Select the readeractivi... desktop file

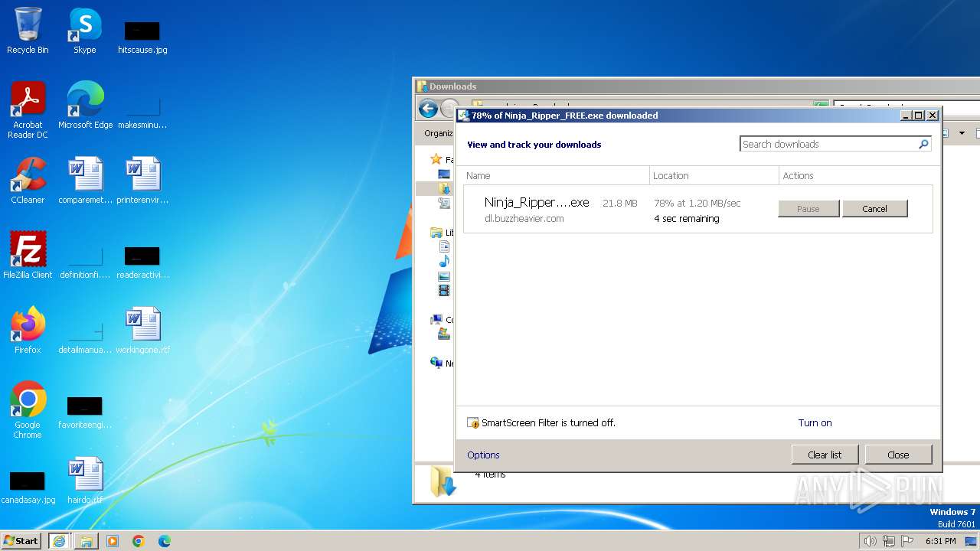pyautogui.click(x=142, y=262)
